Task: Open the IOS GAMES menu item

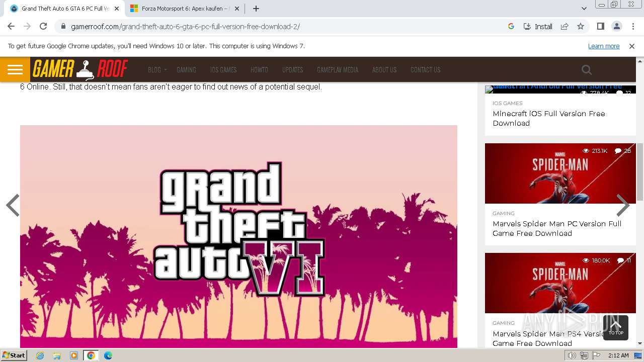Action: [x=223, y=70]
